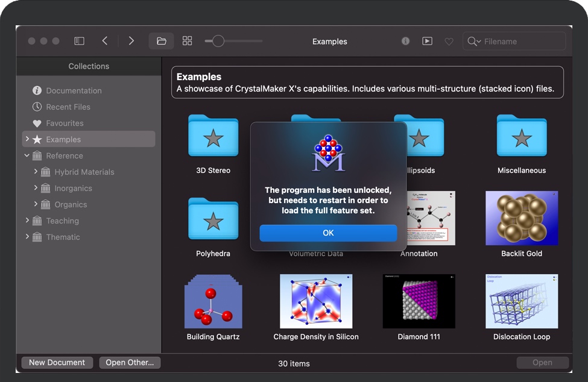
Task: Select the Examples collection row
Action: point(89,139)
